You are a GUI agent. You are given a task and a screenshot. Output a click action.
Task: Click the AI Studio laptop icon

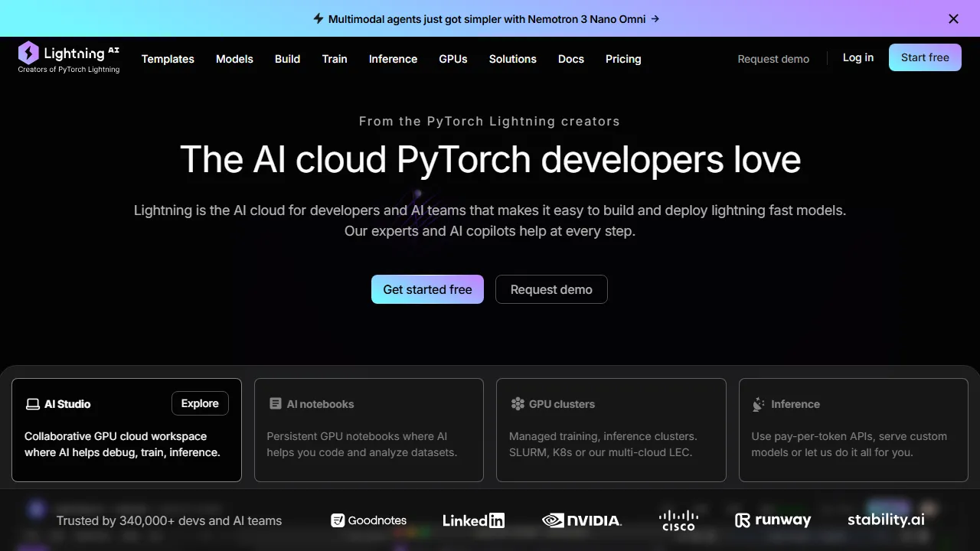pyautogui.click(x=32, y=404)
